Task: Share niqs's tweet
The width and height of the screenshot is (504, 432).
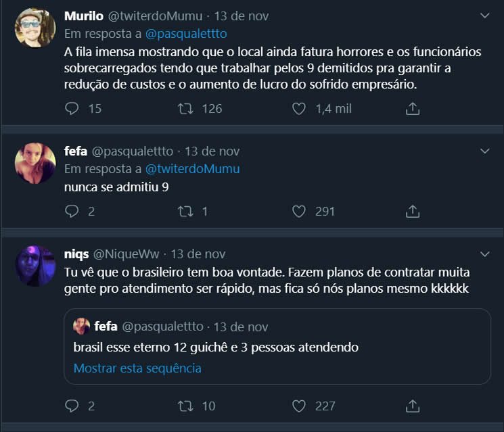Action: click(413, 406)
